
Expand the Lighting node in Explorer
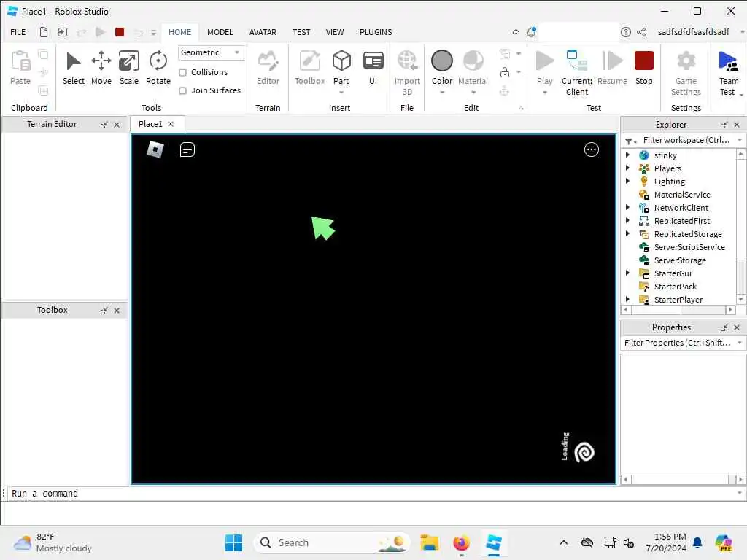coord(628,182)
